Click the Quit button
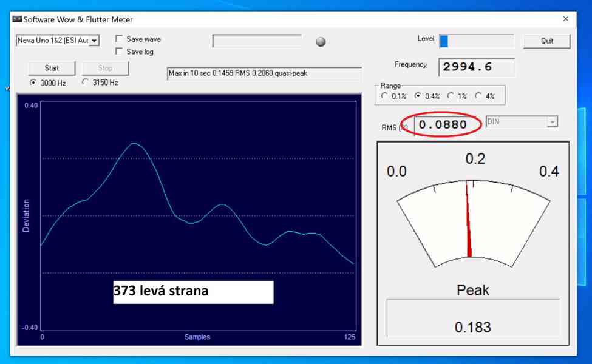Viewport: 592px width, 364px height. (546, 41)
